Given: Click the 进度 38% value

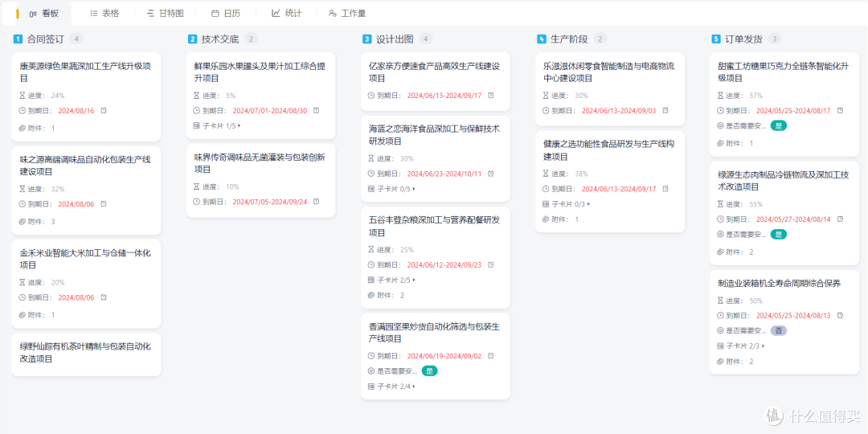Looking at the screenshot, I should coord(581,174).
